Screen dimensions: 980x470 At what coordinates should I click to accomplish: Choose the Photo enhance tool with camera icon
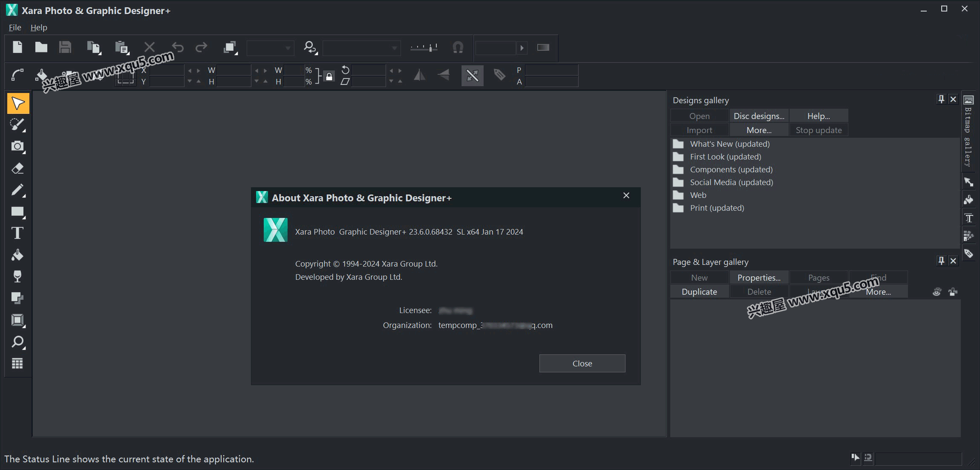click(18, 146)
